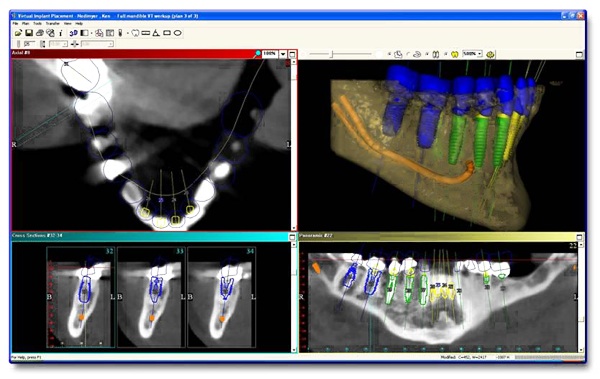The width and height of the screenshot is (600, 379).
Task: Click the 3D view transparency slider
Action: 340,54
